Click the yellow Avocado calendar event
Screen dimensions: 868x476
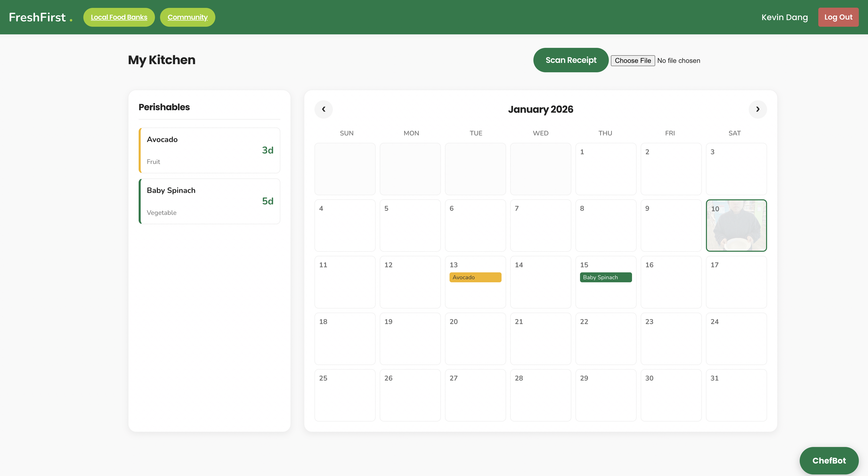[475, 277]
